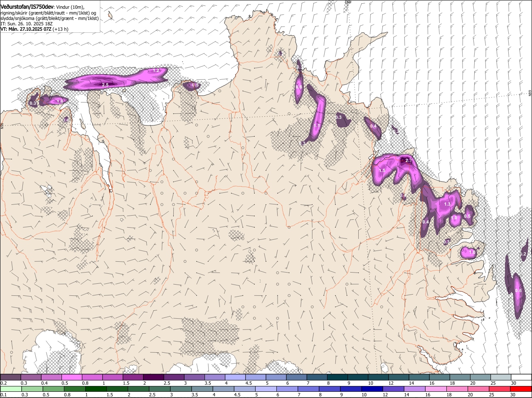The width and height of the screenshot is (532, 398).
Task: Select lower legend swatch starting at 5
Action: coord(265,389)
